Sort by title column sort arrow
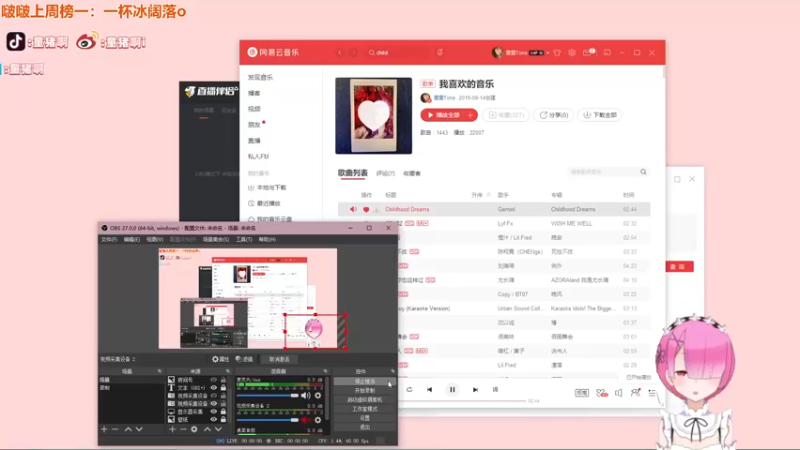This screenshot has height=450, width=800. tap(488, 195)
